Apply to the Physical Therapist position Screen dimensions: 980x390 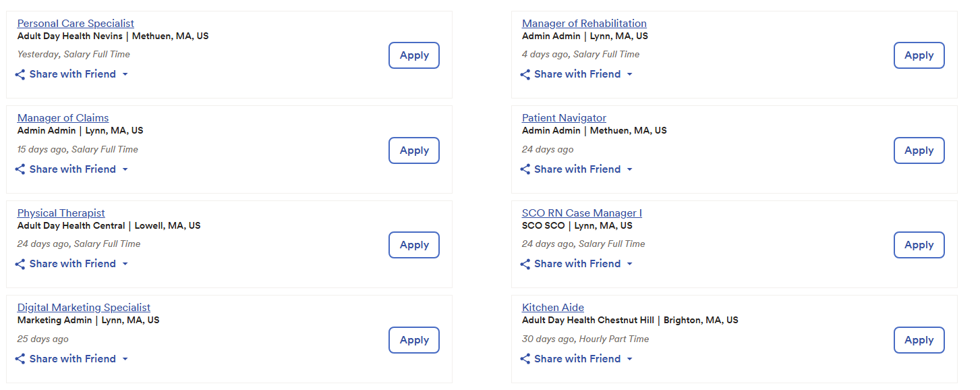point(414,245)
